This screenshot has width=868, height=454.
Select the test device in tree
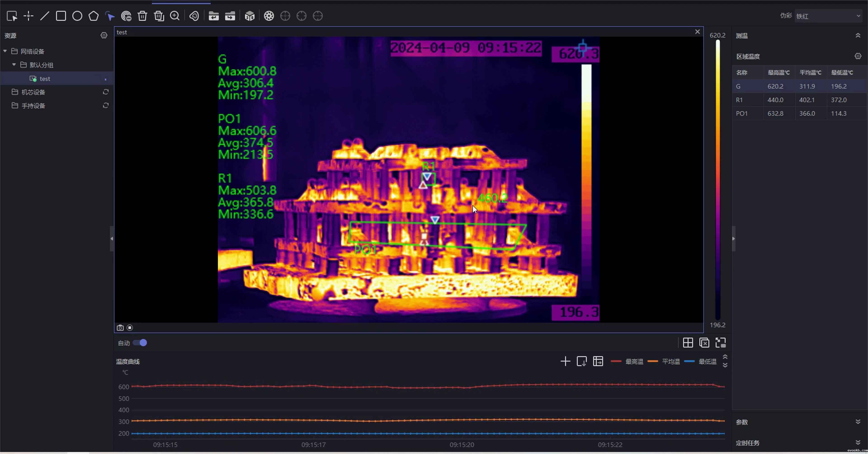[45, 78]
